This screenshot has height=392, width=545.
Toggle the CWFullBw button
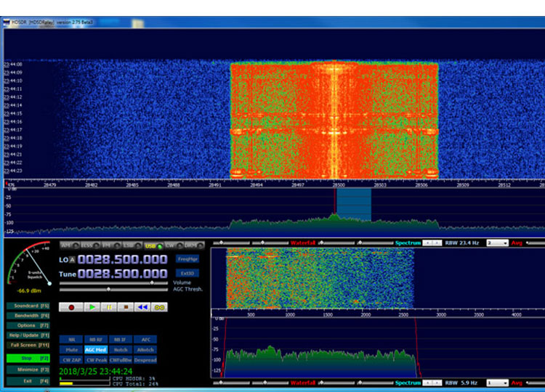pyautogui.click(x=120, y=360)
